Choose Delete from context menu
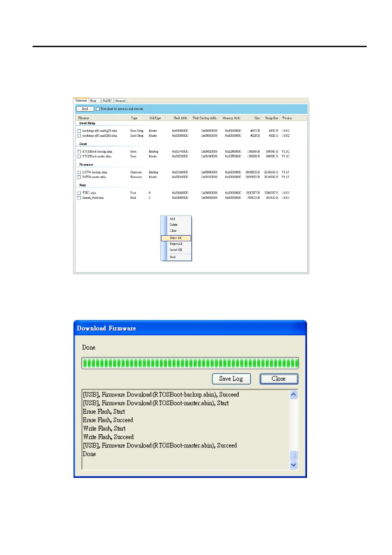This screenshot has height=555, width=392. coord(176,225)
